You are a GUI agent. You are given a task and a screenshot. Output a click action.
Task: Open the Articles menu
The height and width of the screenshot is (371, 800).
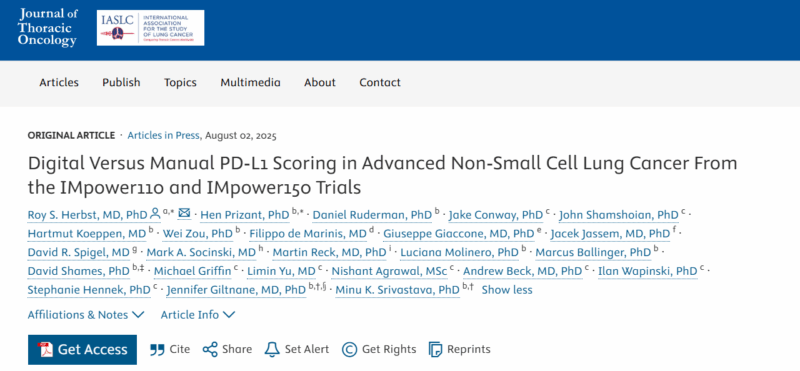(x=59, y=82)
